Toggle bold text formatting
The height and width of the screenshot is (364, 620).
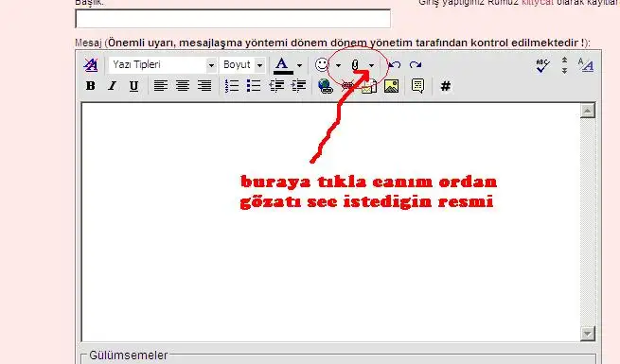[91, 86]
